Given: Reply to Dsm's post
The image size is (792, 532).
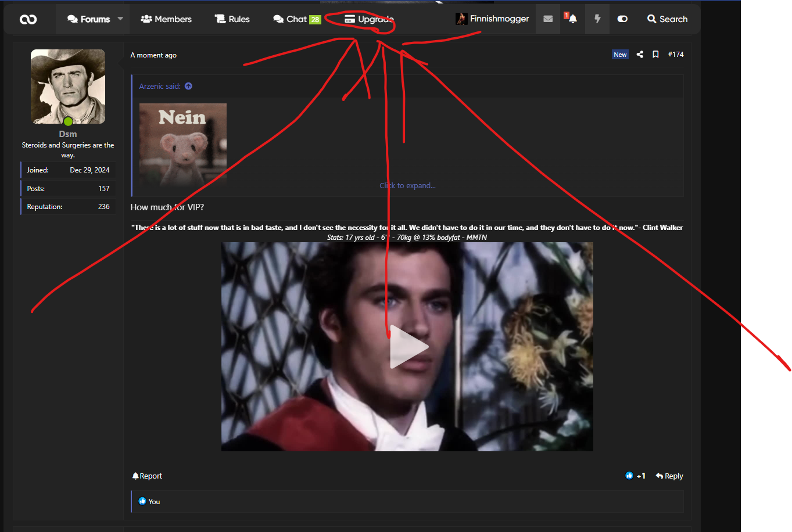Looking at the screenshot, I should 669,476.
